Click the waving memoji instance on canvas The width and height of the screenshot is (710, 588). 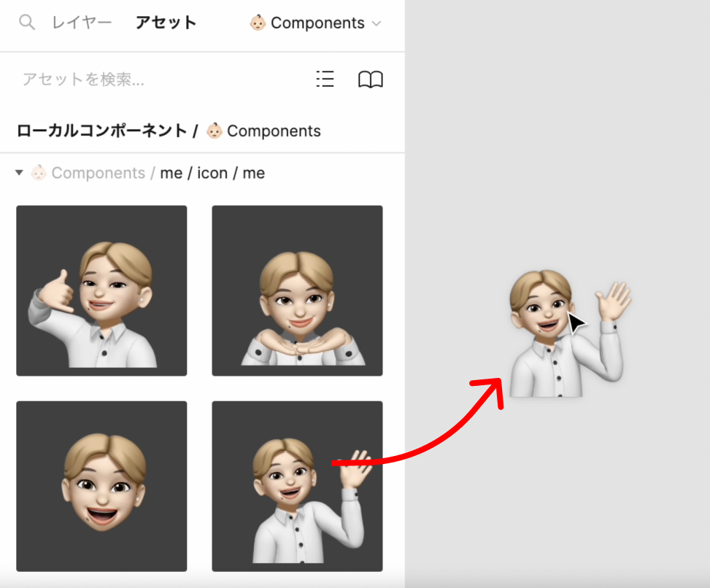[570, 333]
